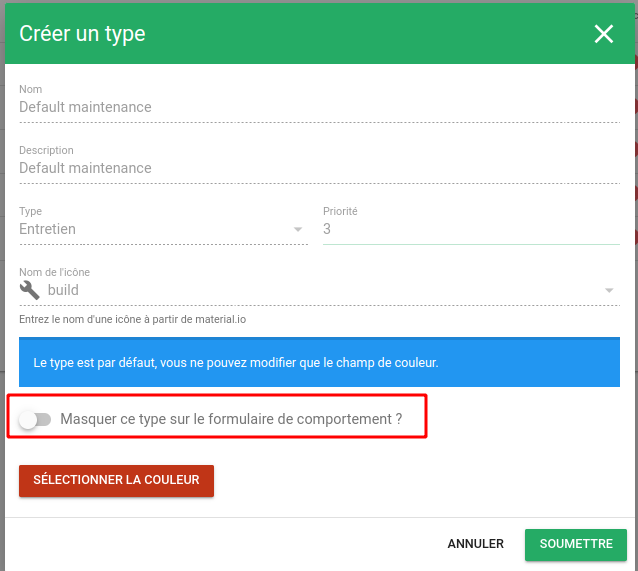Click the blue default type info message
This screenshot has height=571, width=638.
(x=319, y=362)
